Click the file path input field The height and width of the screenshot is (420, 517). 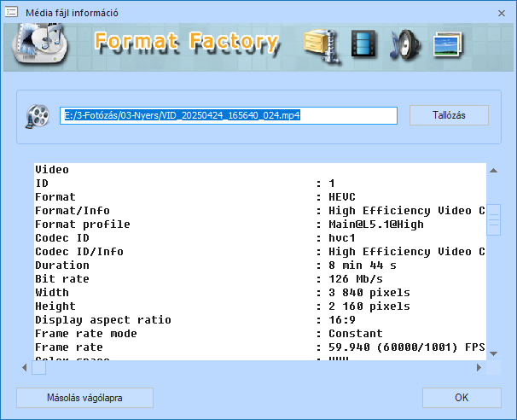pos(229,115)
